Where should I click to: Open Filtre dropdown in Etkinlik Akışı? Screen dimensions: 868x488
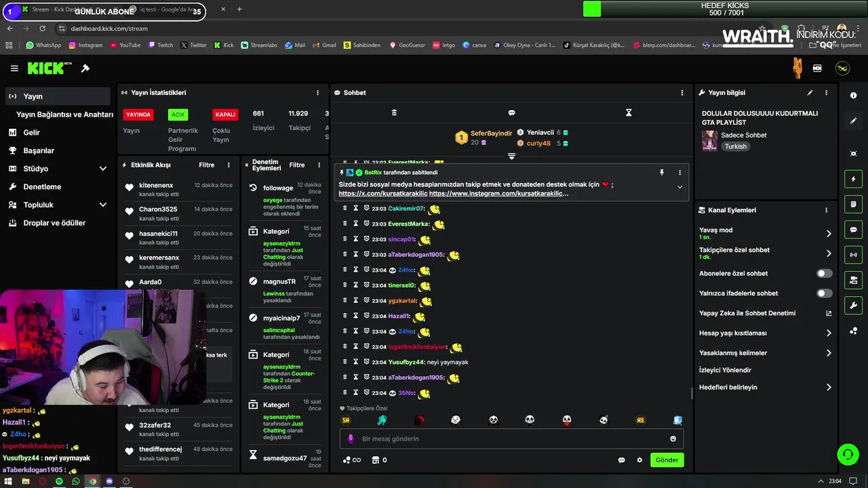click(207, 165)
